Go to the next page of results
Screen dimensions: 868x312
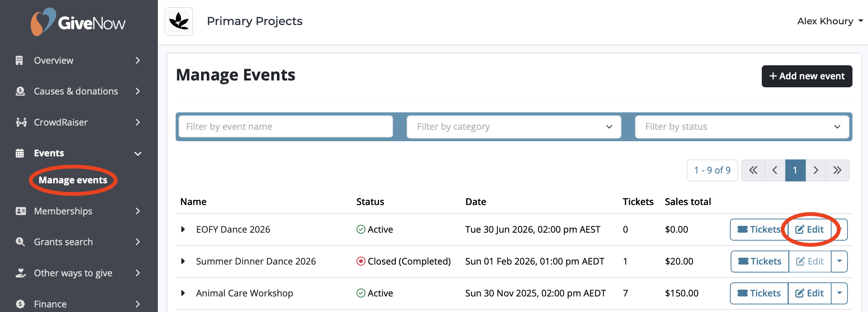[816, 170]
